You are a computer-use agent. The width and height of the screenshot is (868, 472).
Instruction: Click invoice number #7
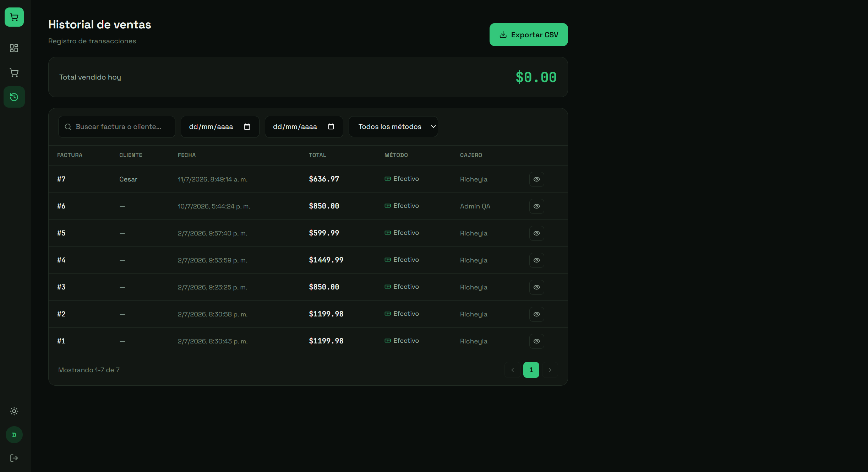tap(61, 179)
